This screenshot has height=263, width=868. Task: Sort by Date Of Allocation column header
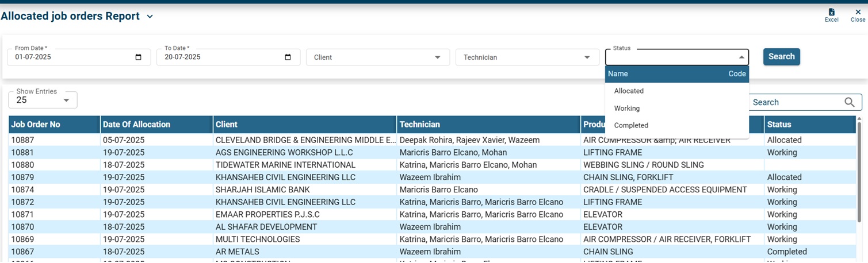click(136, 125)
